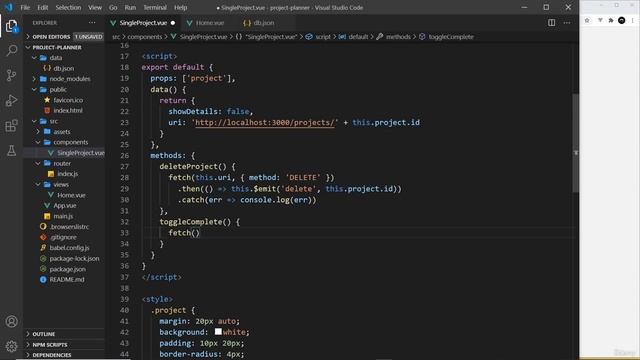This screenshot has height=360, width=640.
Task: Place cursor inside fetch() on line 33
Action: coord(196,233)
